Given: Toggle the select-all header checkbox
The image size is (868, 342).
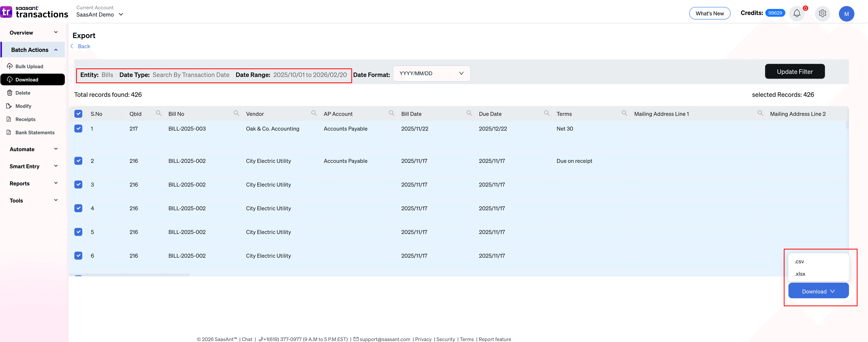Looking at the screenshot, I should pyautogui.click(x=78, y=114).
